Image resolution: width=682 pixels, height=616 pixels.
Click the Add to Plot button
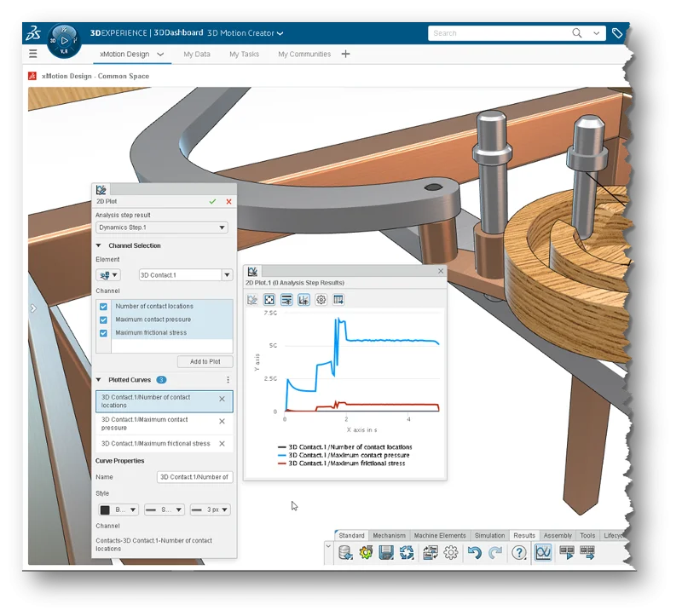205,362
